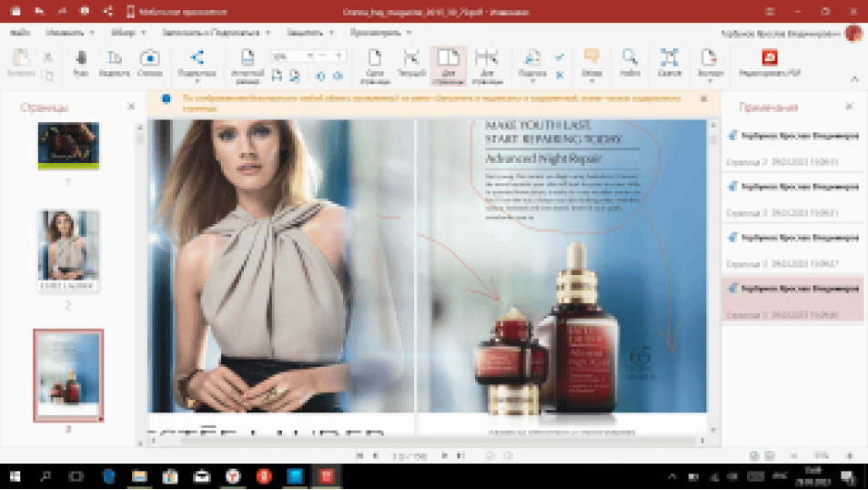Click status bar zoom-in plus icon

[850, 455]
